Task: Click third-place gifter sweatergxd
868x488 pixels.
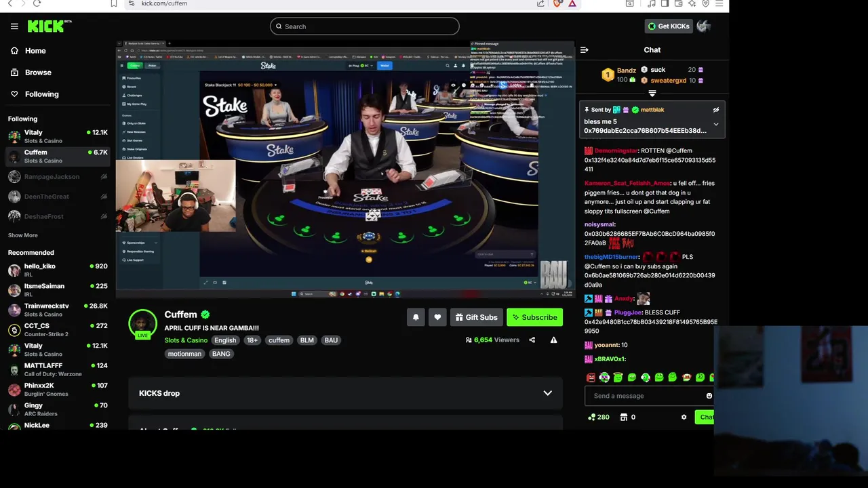Action: pos(669,81)
